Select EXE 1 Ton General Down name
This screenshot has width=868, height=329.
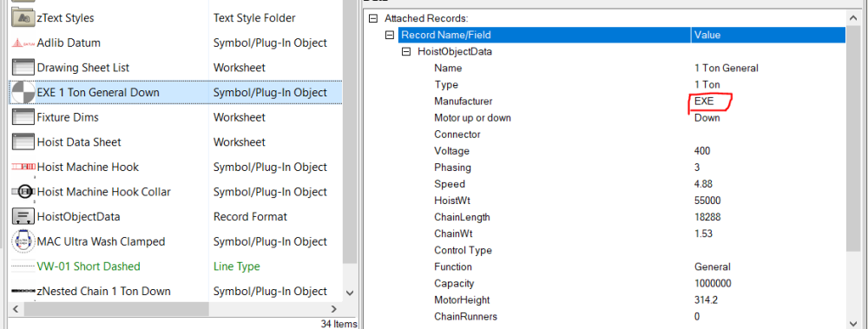click(98, 93)
